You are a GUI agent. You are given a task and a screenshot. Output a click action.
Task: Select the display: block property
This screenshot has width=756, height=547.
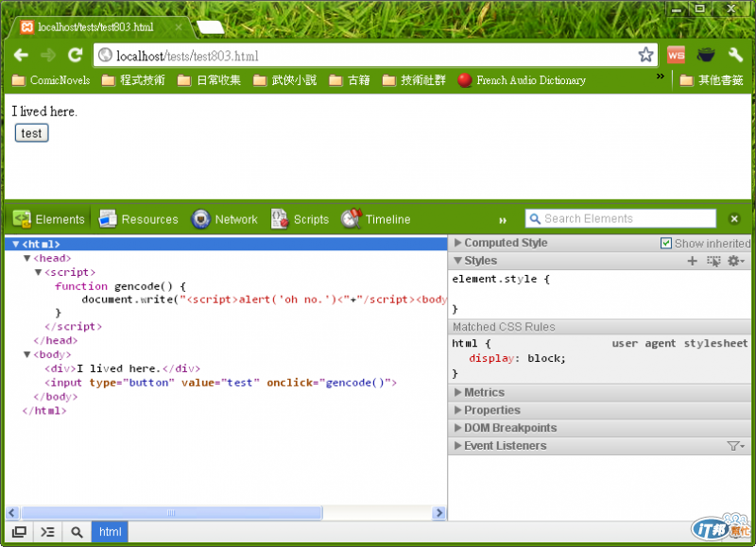pyautogui.click(x=517, y=359)
